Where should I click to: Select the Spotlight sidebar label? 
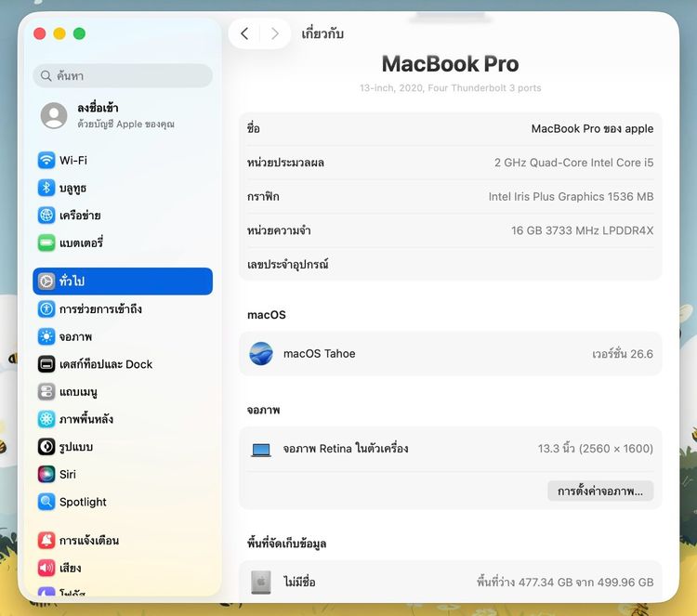point(83,502)
